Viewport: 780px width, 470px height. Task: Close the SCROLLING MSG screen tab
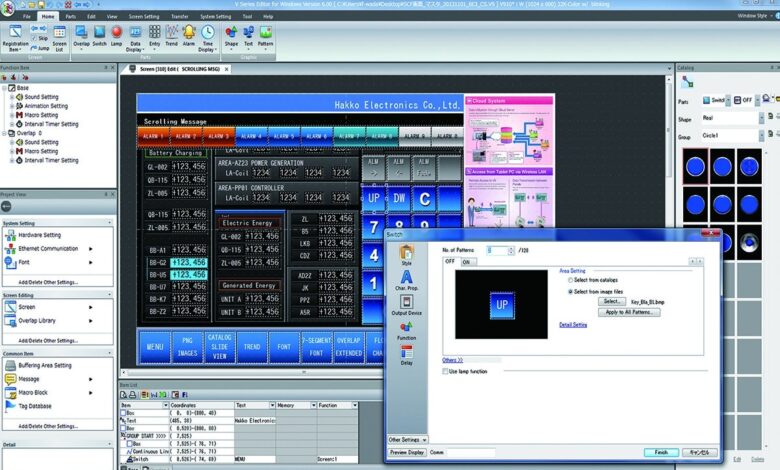pyautogui.click(x=226, y=69)
